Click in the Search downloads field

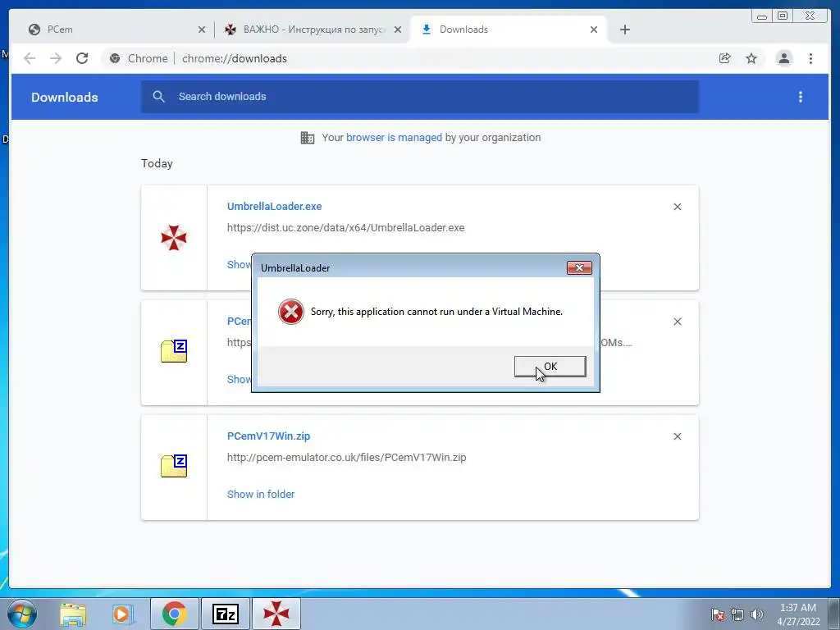(419, 97)
